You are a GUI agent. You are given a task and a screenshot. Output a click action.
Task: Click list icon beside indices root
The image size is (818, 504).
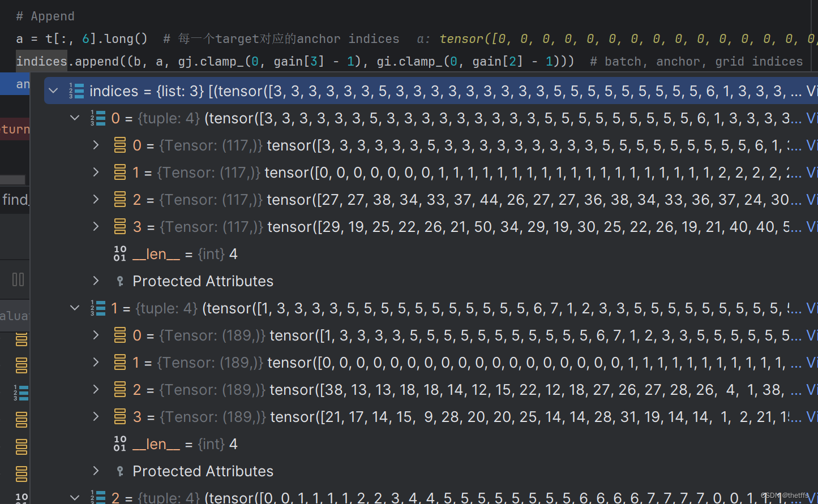click(76, 91)
